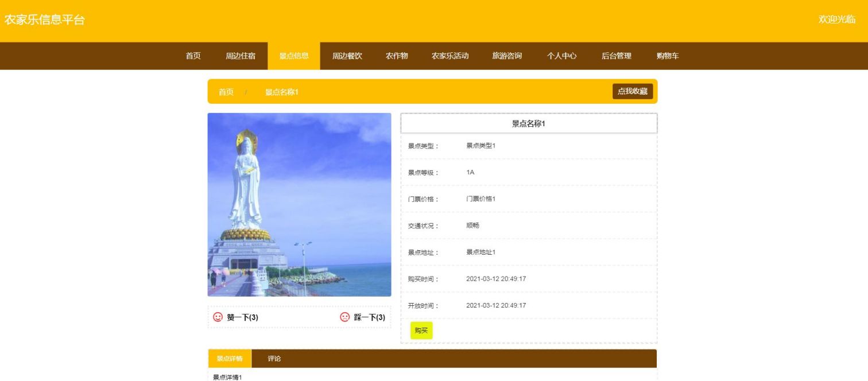Click the 1A scenic level value

(x=470, y=172)
